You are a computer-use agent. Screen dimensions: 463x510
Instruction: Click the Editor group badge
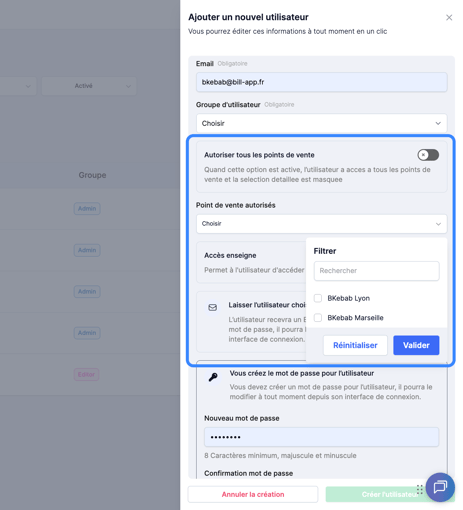coord(86,374)
